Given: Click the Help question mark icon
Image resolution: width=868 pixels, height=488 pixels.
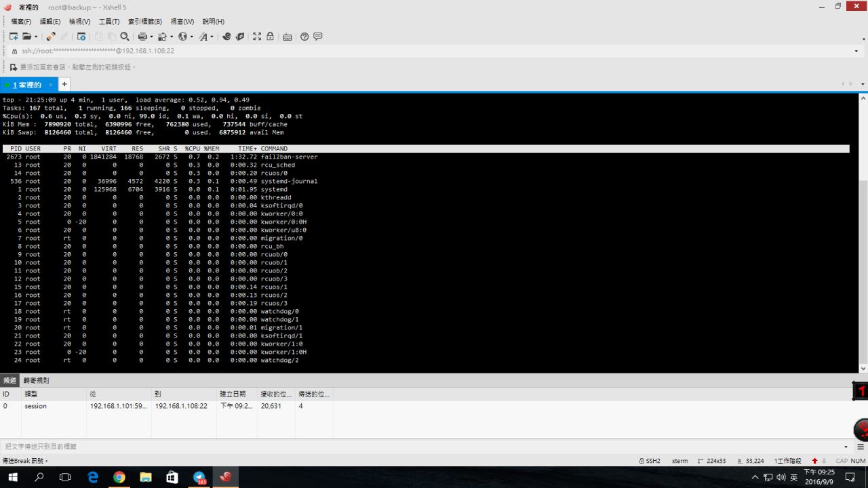Looking at the screenshot, I should point(304,37).
